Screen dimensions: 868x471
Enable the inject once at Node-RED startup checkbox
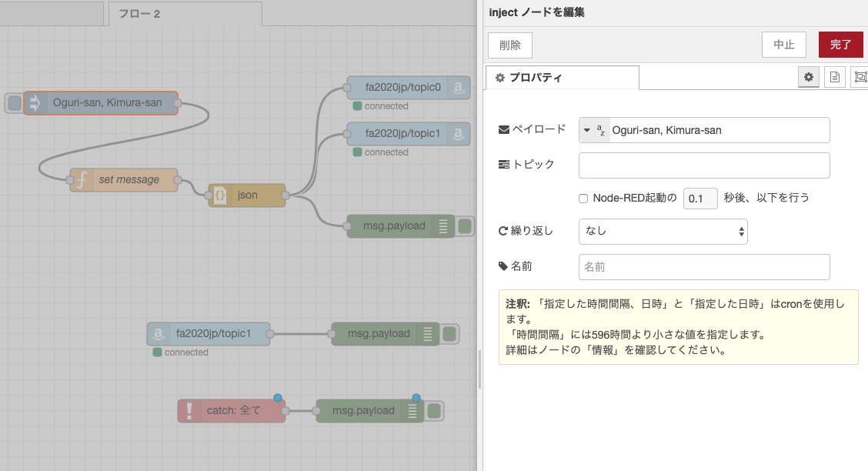[583, 199]
